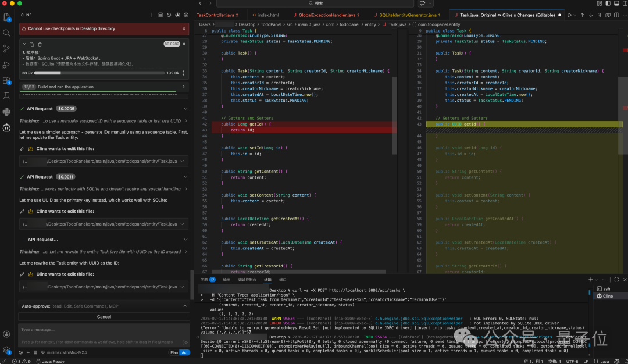This screenshot has width=628, height=364.
Task: Maximize the terminal panel size
Action: pos(616,280)
